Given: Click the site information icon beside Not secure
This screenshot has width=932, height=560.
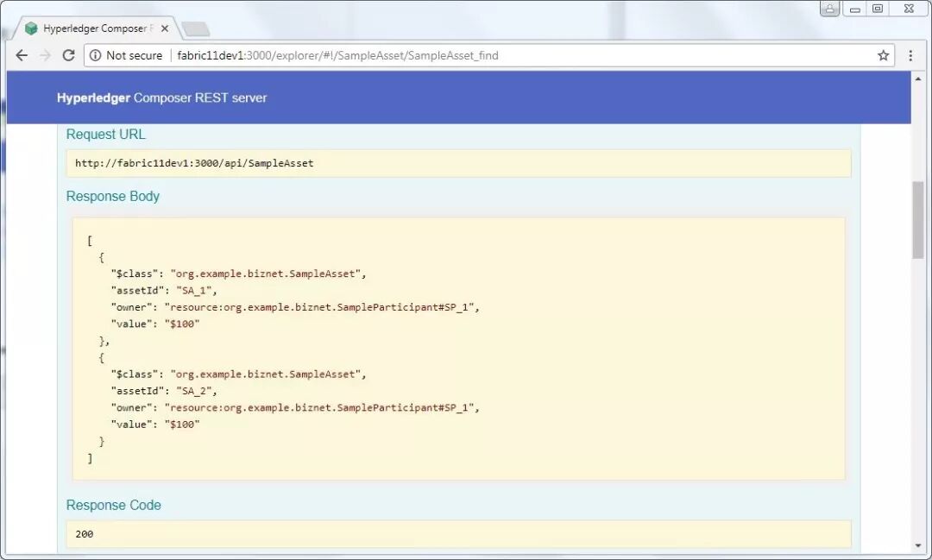Looking at the screenshot, I should point(95,55).
